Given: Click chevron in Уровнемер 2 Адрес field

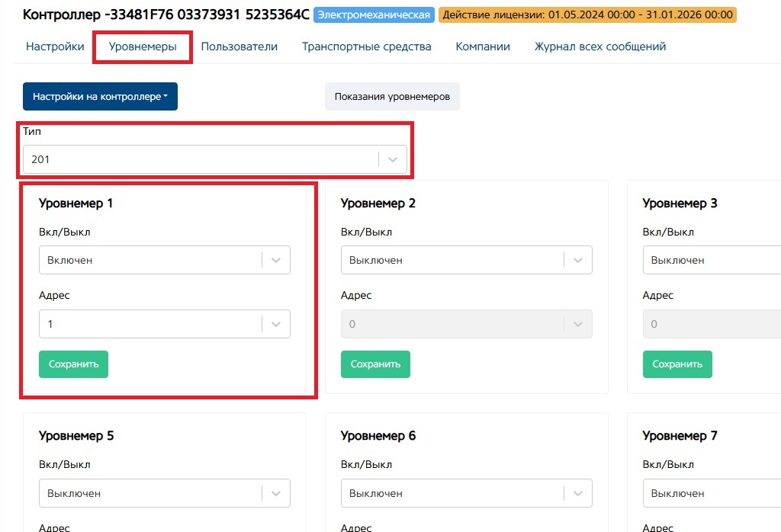Looking at the screenshot, I should click(578, 325).
